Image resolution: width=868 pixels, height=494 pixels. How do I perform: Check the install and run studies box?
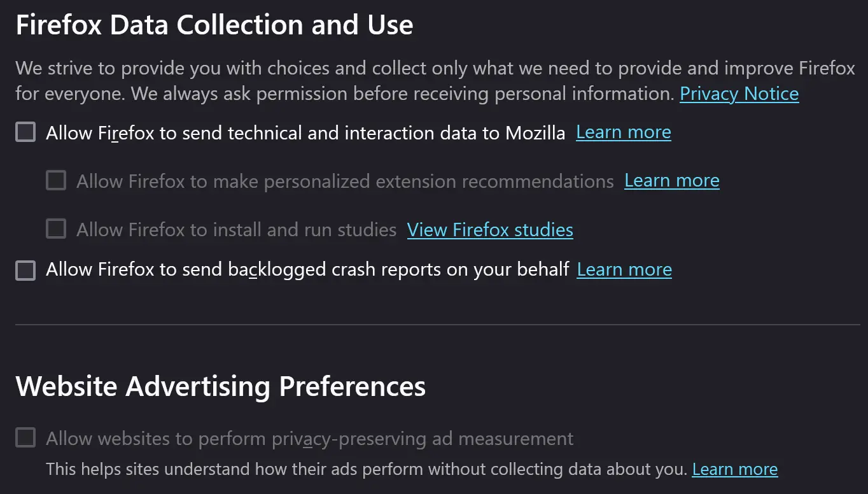[56, 229]
